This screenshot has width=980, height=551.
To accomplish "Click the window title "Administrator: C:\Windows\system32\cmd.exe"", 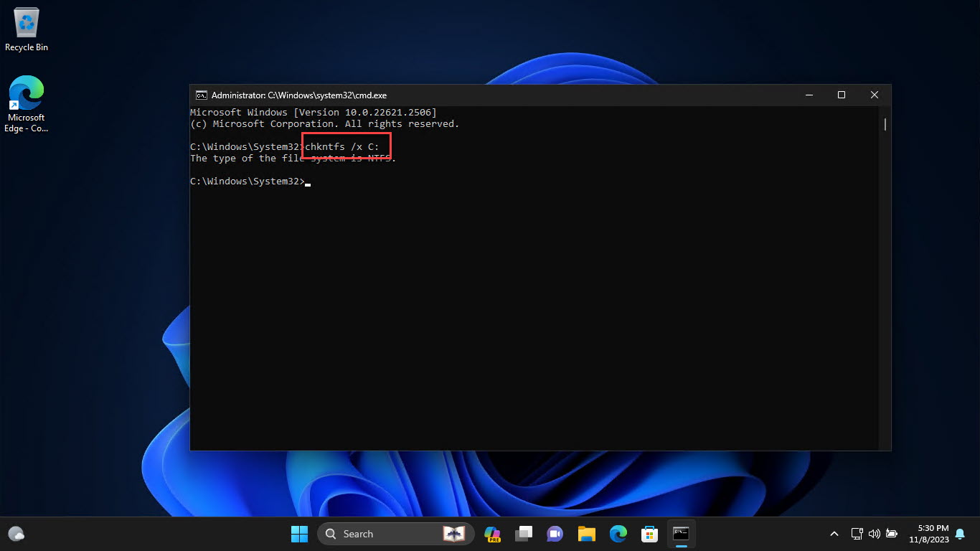I will pos(299,95).
